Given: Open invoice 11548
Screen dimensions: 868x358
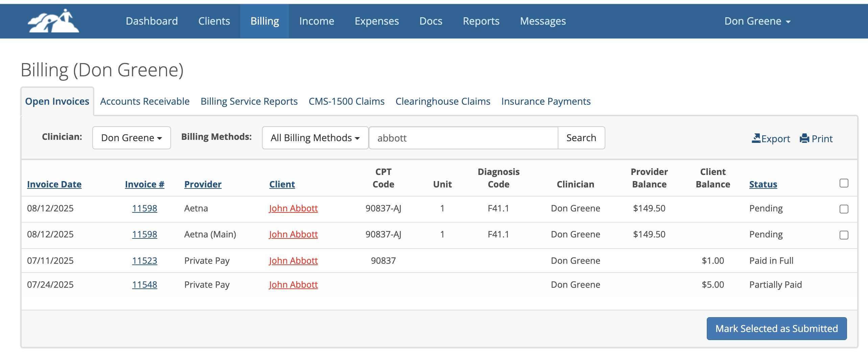Looking at the screenshot, I should click(x=145, y=285).
